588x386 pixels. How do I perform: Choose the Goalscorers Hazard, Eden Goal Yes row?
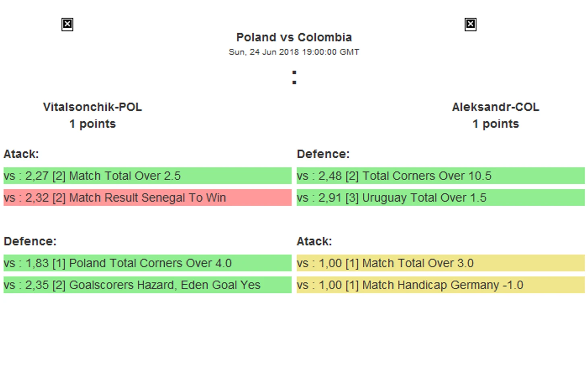147,285
